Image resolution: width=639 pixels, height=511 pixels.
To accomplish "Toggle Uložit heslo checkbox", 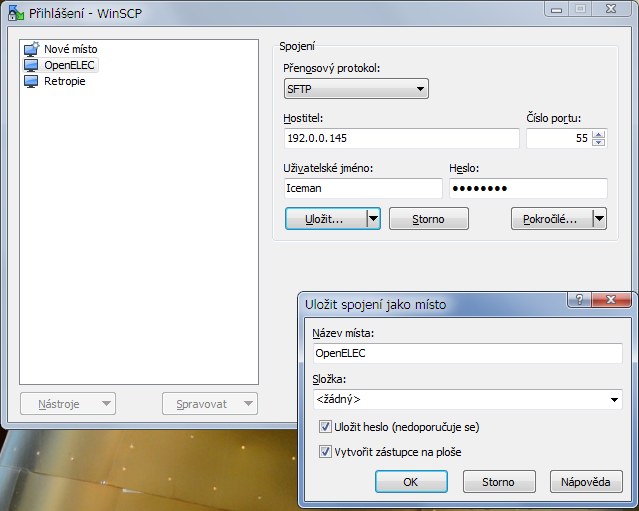I will click(325, 427).
